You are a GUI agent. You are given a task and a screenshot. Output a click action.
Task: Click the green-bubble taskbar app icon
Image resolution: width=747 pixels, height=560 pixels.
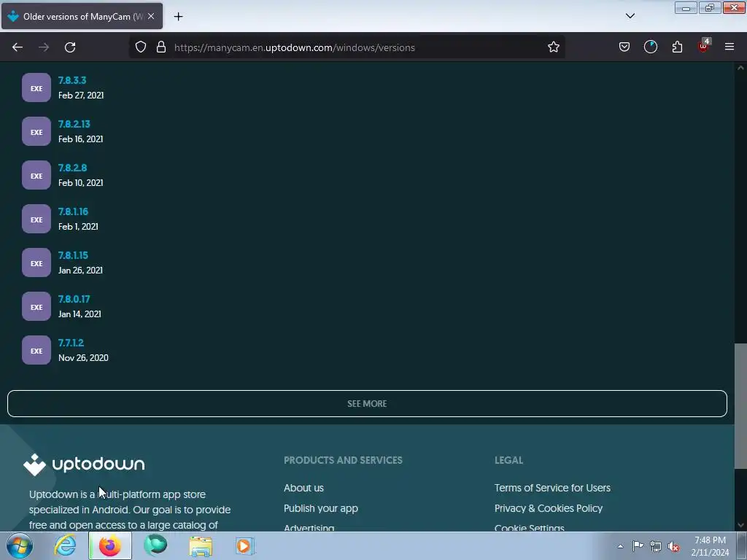155,545
